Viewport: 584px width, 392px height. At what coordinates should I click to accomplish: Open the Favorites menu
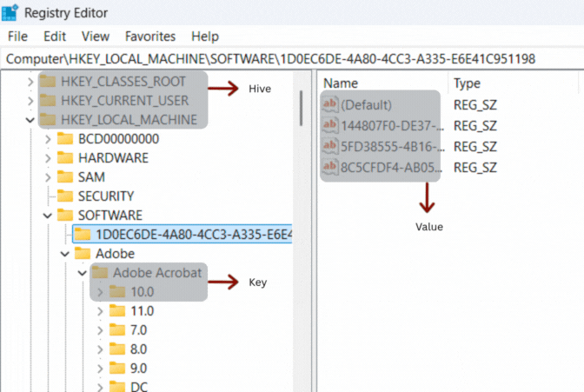click(150, 37)
